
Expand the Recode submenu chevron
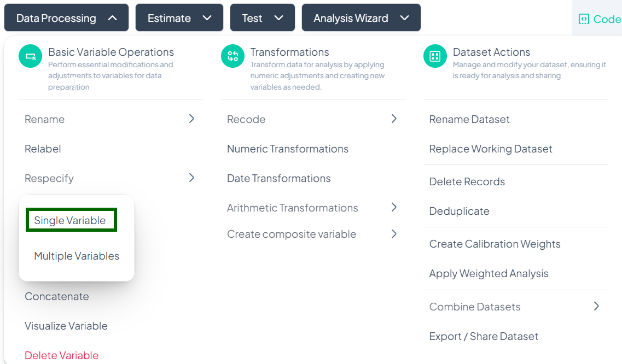click(394, 119)
